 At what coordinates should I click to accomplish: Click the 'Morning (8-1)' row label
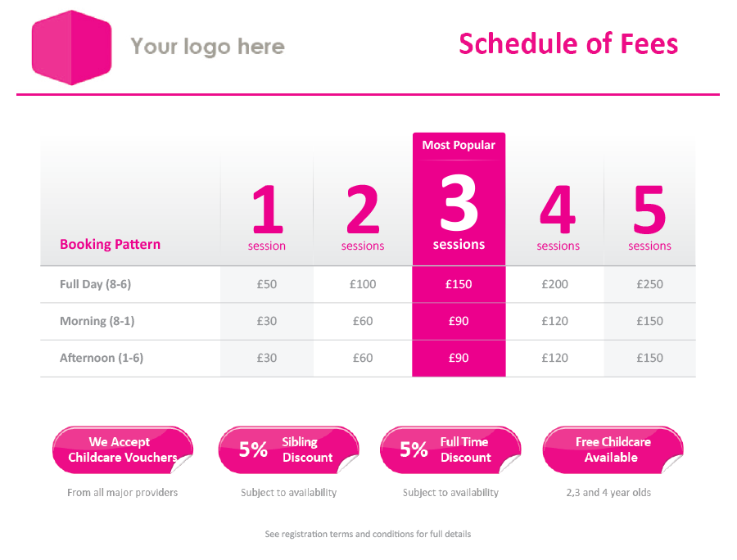tap(97, 321)
